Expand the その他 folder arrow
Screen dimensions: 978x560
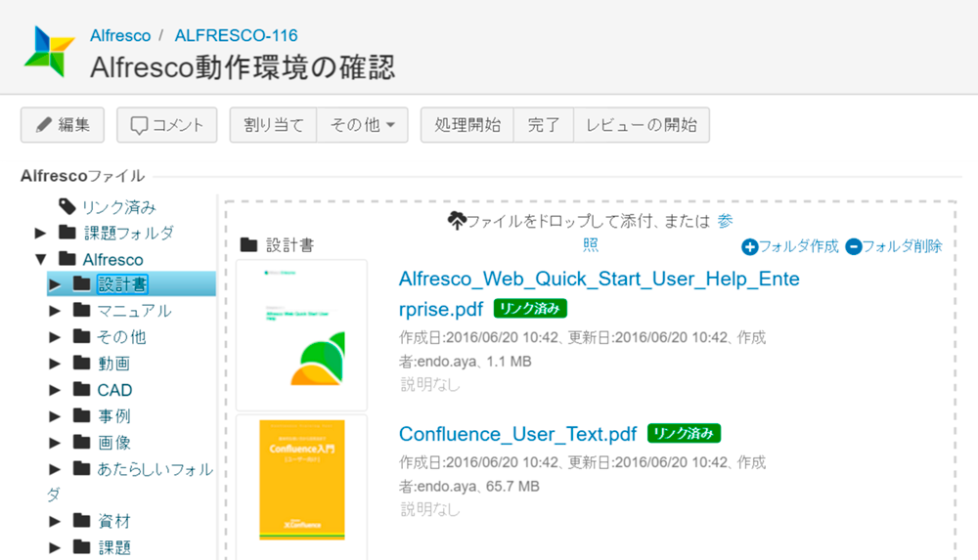[55, 337]
